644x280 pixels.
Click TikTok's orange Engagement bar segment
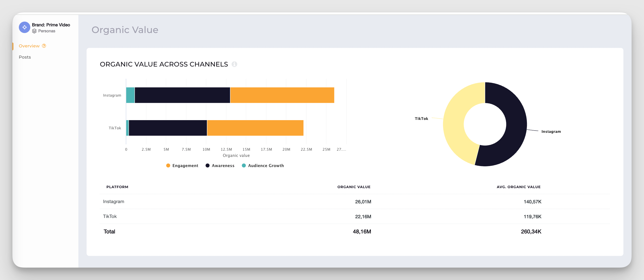(x=255, y=128)
